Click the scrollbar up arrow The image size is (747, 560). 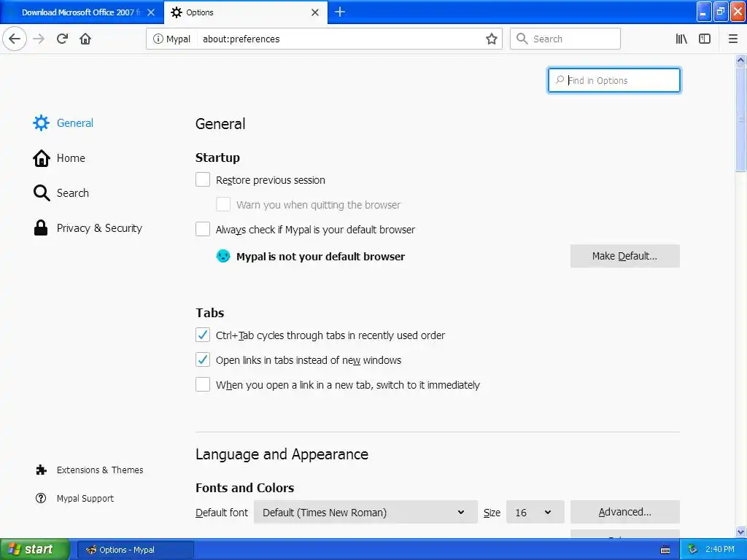(x=740, y=61)
